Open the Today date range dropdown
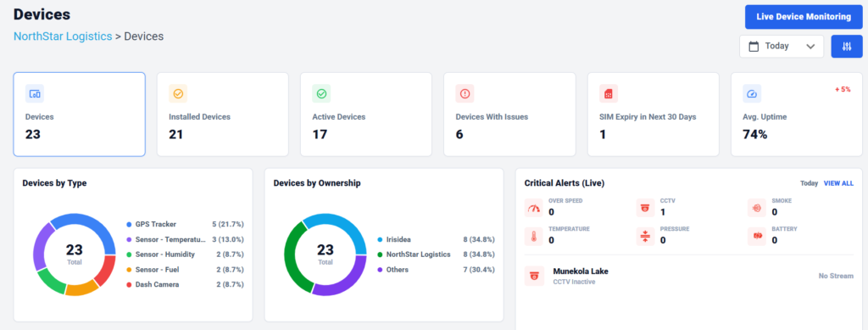 point(782,47)
